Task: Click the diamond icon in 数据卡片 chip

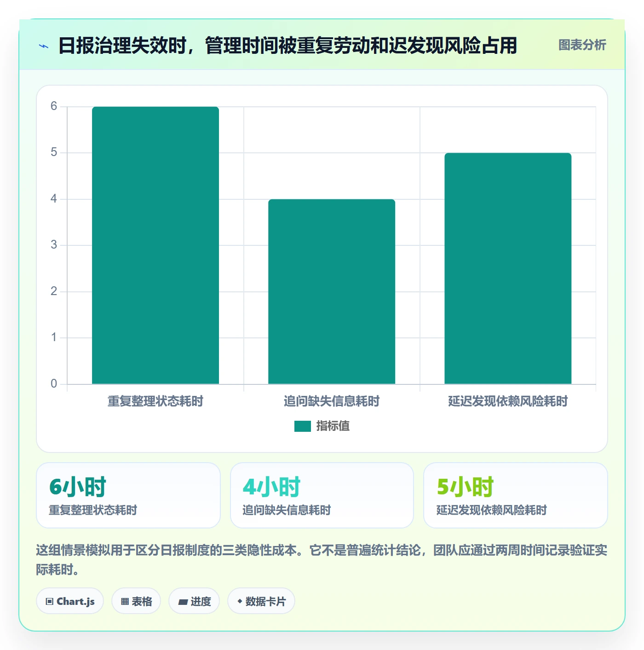Action: click(x=240, y=601)
